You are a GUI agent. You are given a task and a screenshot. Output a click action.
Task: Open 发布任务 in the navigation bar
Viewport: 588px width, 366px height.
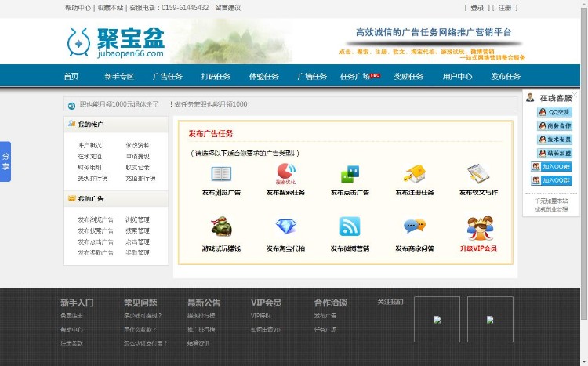coord(506,77)
